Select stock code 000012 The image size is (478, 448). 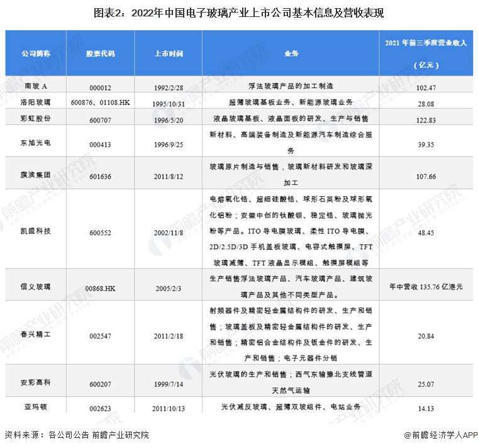[x=100, y=88]
